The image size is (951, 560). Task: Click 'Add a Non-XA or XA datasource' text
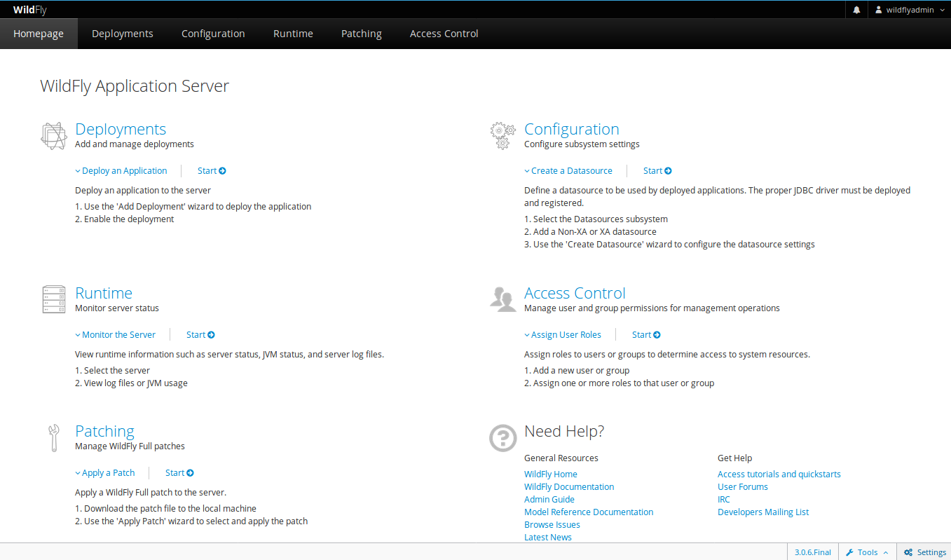tap(590, 231)
